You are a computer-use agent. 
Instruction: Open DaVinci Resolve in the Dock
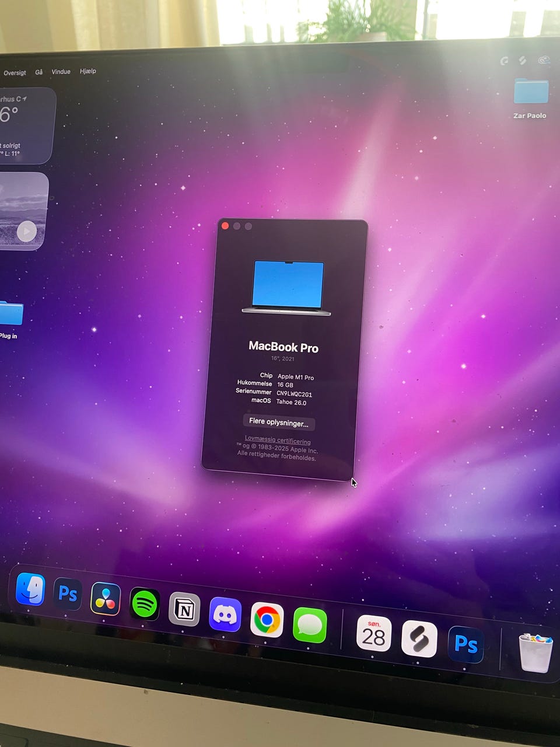point(106,599)
